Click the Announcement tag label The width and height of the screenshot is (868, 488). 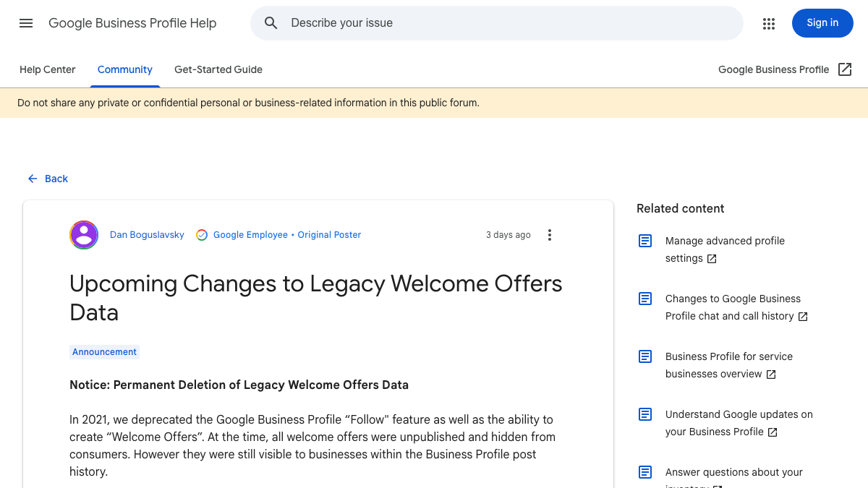(x=104, y=352)
